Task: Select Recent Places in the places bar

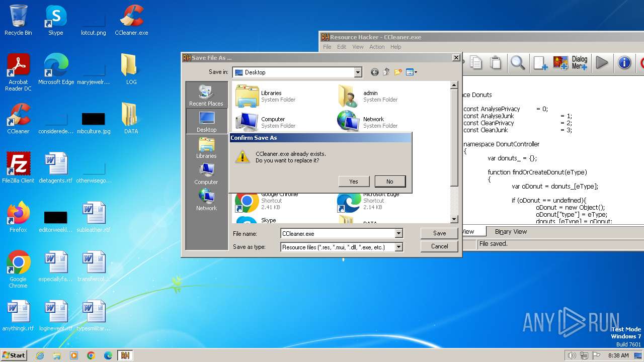Action: pyautogui.click(x=206, y=95)
